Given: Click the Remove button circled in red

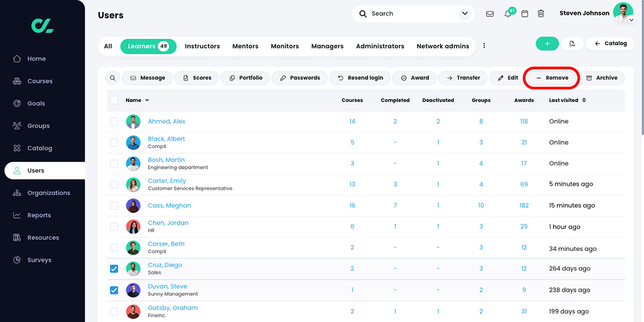Looking at the screenshot, I should click(x=551, y=78).
